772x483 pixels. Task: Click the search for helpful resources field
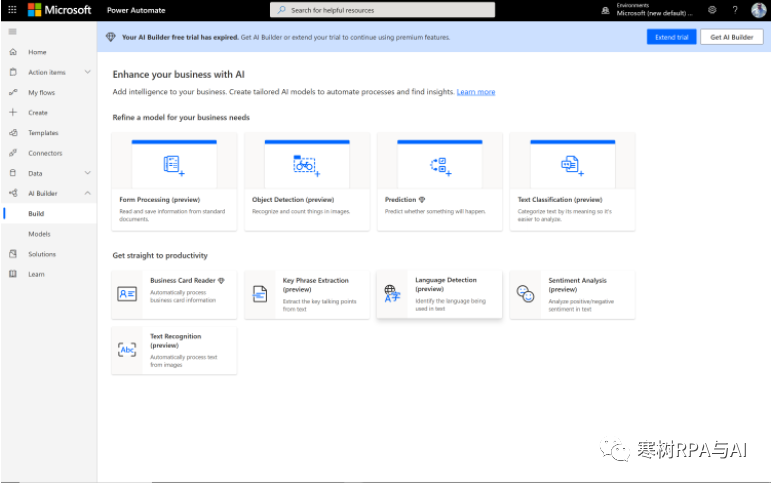[383, 10]
